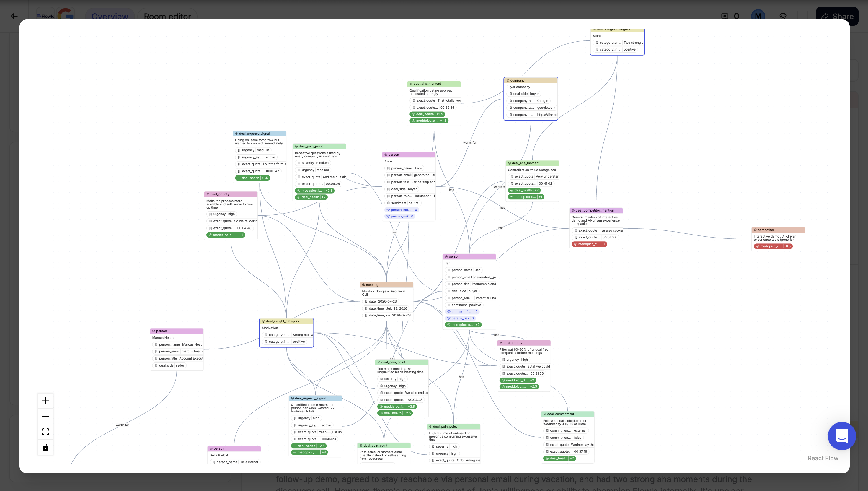The height and width of the screenshot is (491, 868).
Task: Click the Stance category_in... positive property
Action: (x=616, y=50)
